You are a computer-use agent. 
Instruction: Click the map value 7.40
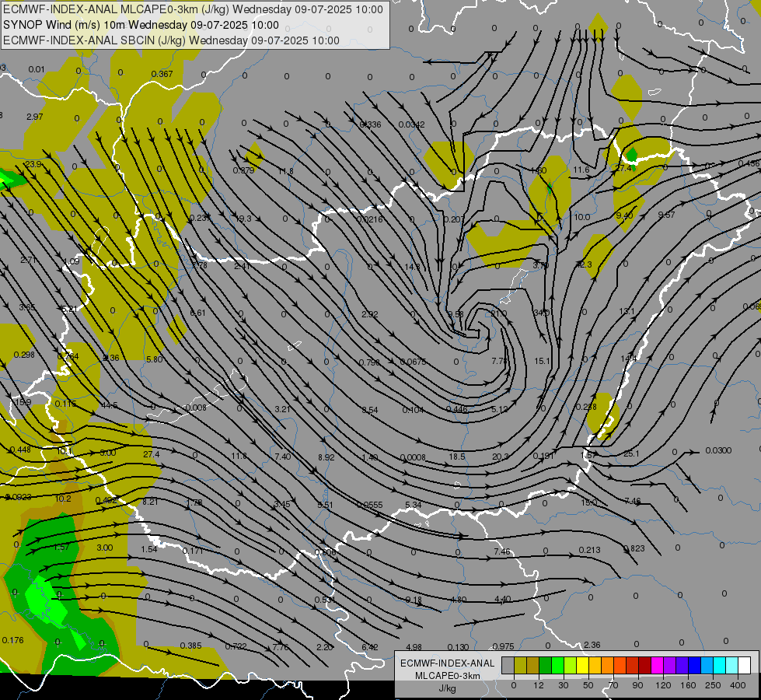283,456
